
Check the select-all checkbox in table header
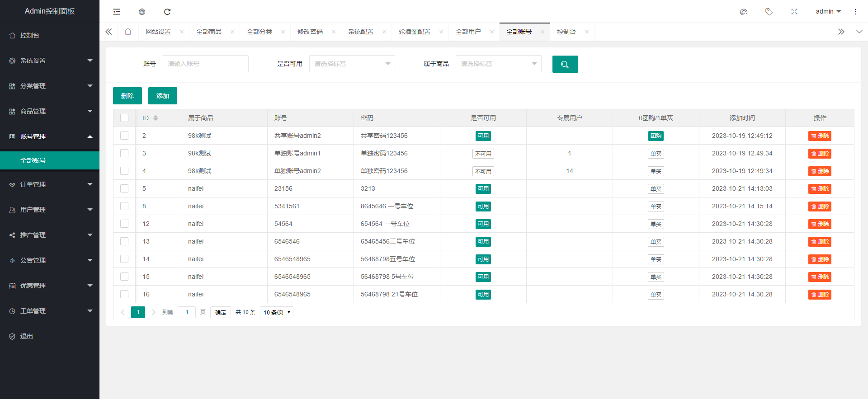pyautogui.click(x=124, y=118)
